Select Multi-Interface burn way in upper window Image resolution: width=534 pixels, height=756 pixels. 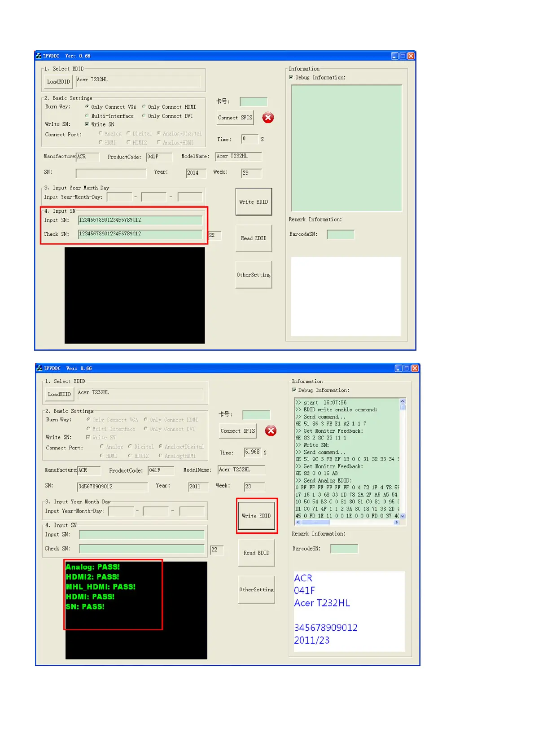(x=109, y=116)
